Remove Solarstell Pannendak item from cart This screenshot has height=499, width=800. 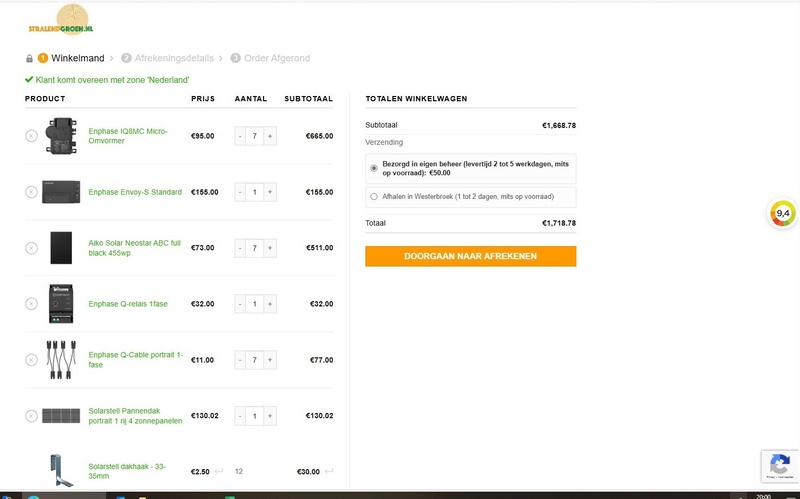pyautogui.click(x=31, y=416)
